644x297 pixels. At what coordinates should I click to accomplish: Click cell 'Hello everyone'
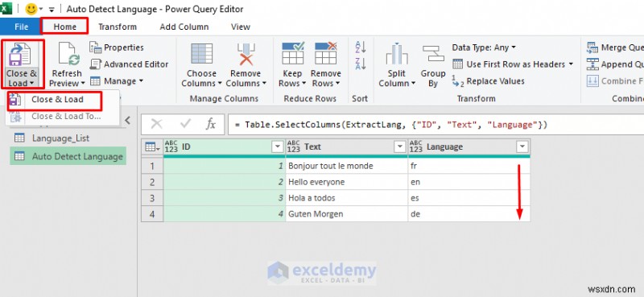click(x=347, y=182)
